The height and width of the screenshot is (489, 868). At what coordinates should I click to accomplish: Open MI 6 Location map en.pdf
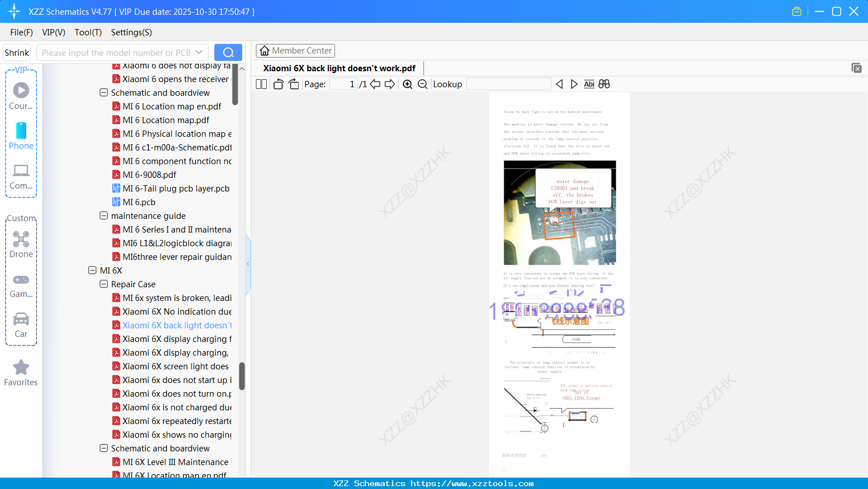[x=172, y=107]
